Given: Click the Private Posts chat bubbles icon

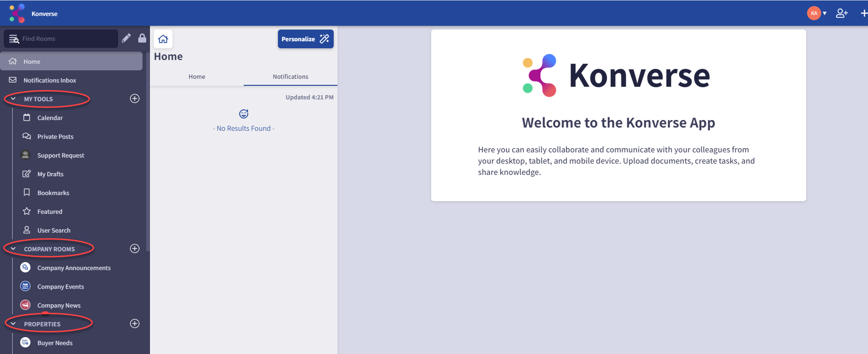Looking at the screenshot, I should (x=27, y=136).
